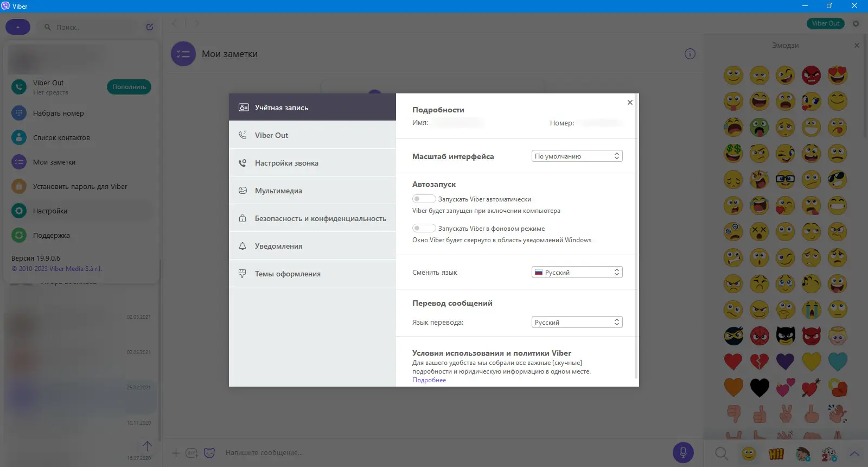Select the WII sticker pack tab
This screenshot has width=868, height=467.
(x=776, y=453)
